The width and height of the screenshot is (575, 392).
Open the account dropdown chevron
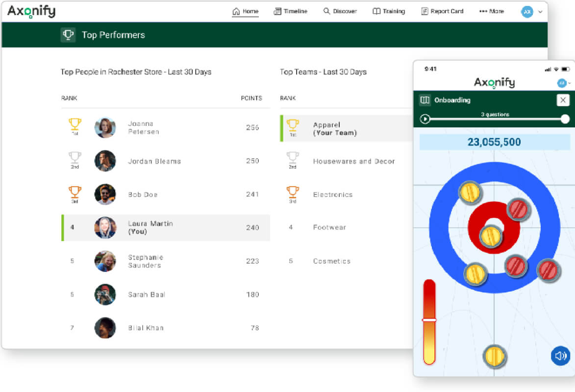tap(540, 12)
